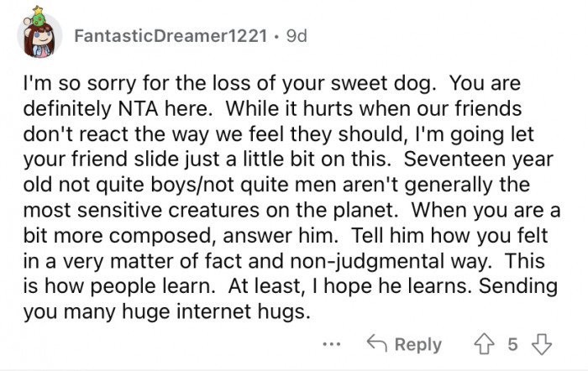Click the word "non-judgmental" in the comment
The height and width of the screenshot is (371, 588).
(394, 263)
